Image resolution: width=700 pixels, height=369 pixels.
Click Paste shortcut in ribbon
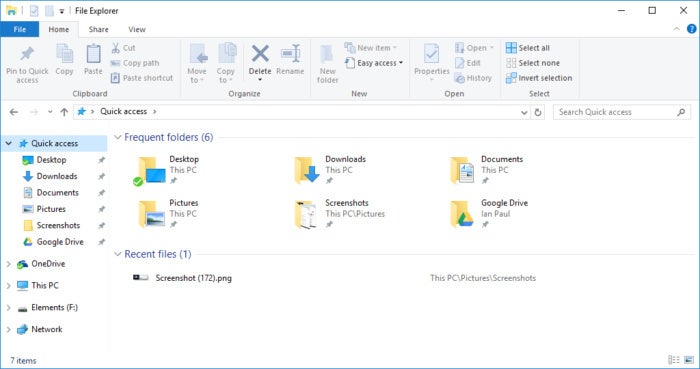(142, 78)
